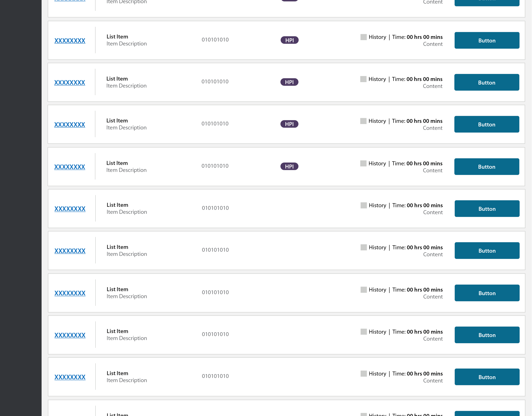
Task: Toggle History square in the first complete row
Action: (x=363, y=37)
